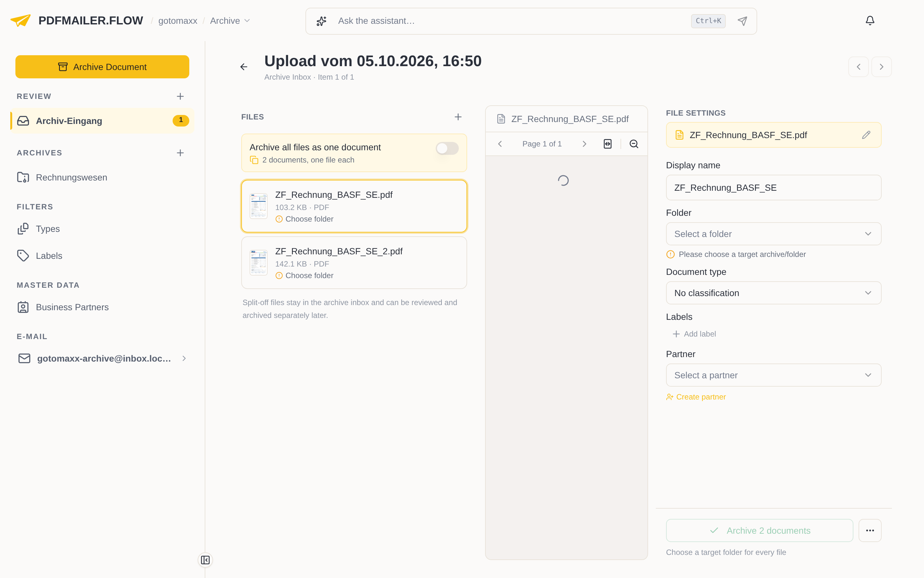
Task: Click Add label
Action: point(694,334)
